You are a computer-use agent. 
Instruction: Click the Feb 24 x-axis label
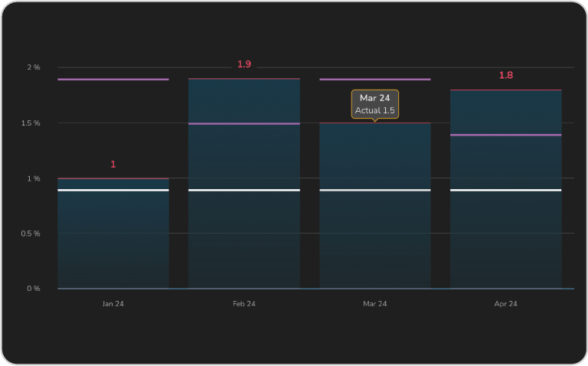tap(244, 304)
